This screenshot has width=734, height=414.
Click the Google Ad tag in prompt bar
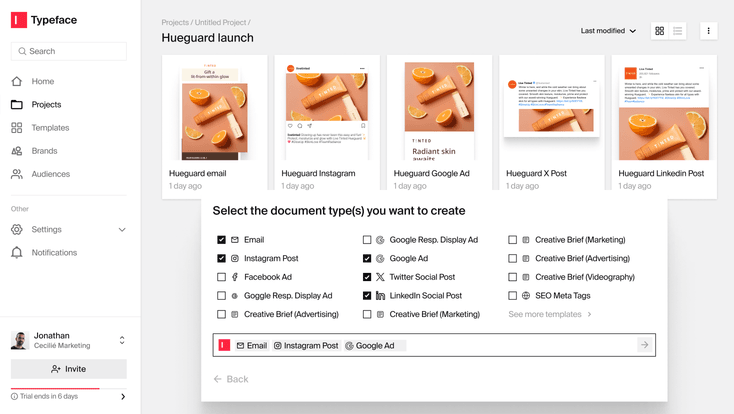tap(374, 346)
